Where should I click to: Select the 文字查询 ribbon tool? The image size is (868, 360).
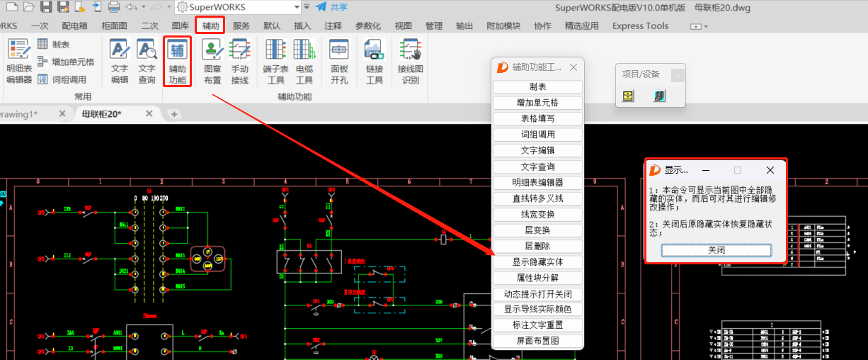coord(147,63)
